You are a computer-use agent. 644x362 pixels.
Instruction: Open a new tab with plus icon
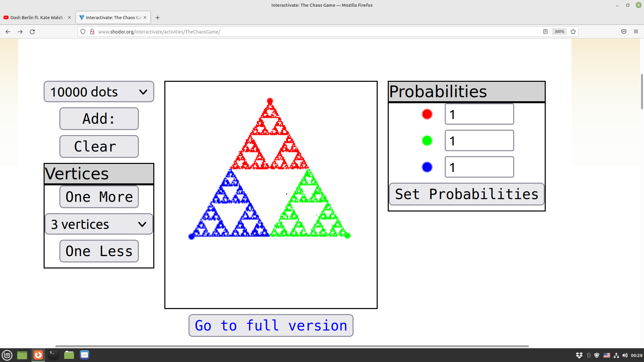click(157, 17)
